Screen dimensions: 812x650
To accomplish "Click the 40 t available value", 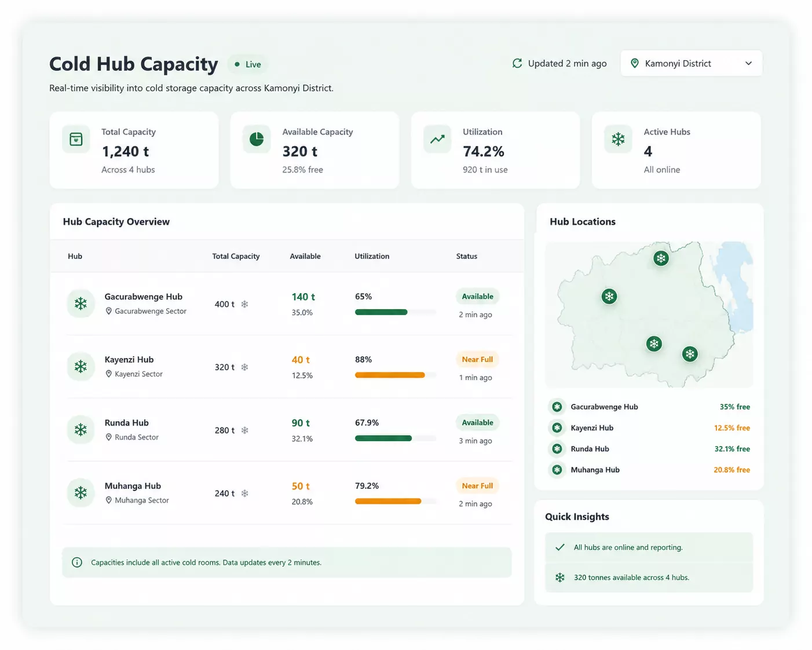I will tap(301, 360).
